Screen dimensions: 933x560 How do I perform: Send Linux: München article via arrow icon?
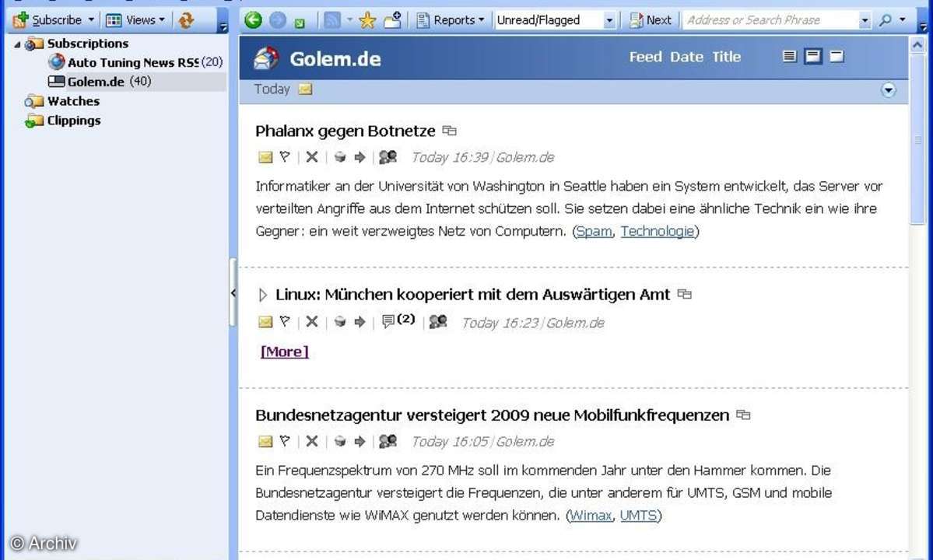point(360,322)
